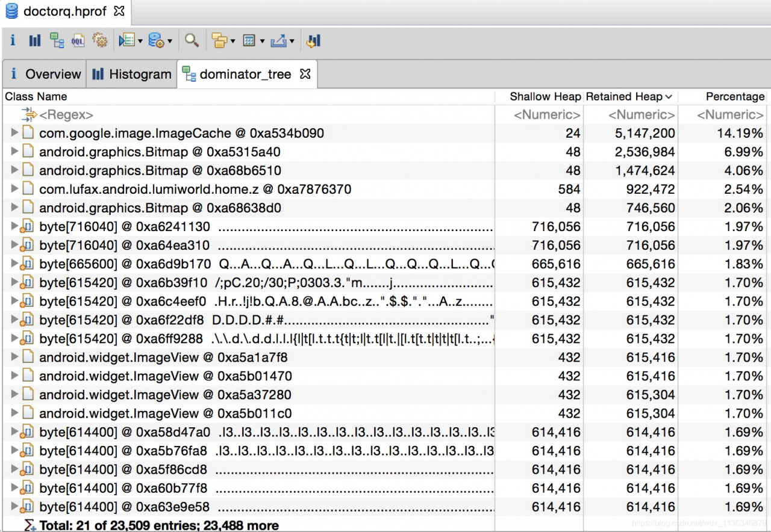The image size is (771, 532).
Task: Click the thread overview gears icon
Action: (x=99, y=40)
